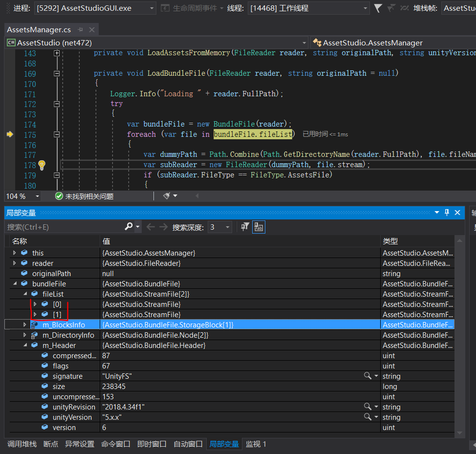Expand the [0] StreamFile item
Screen dimensions: 476x454
(x=35, y=304)
